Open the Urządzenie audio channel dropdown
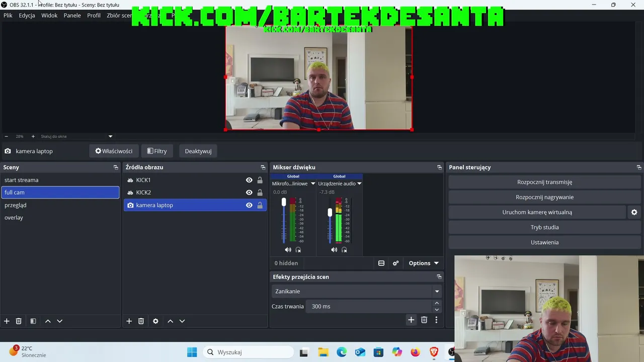This screenshot has height=362, width=644. pos(359,184)
